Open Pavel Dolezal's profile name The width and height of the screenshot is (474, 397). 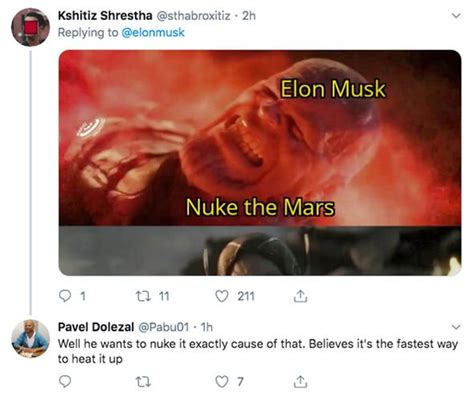click(x=96, y=327)
